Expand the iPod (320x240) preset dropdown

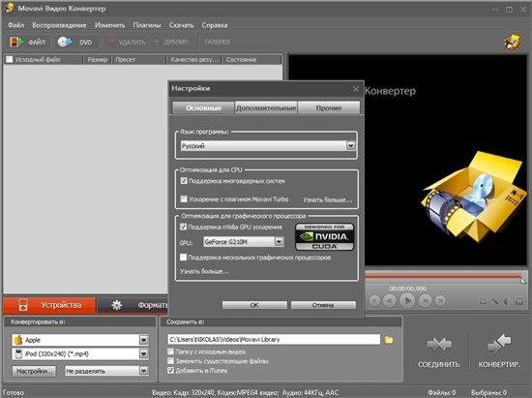coord(143,353)
